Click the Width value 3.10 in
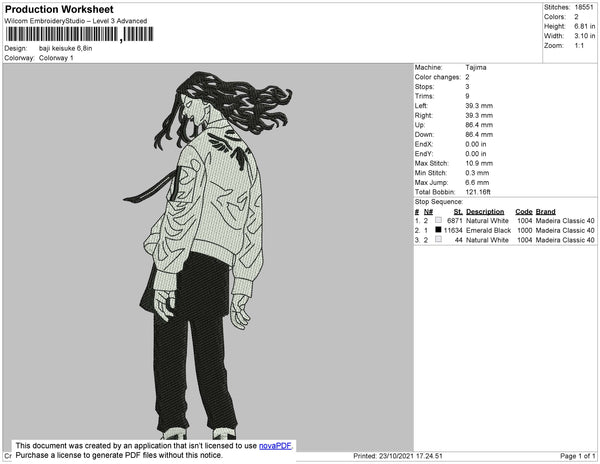Image resolution: width=600 pixels, height=464 pixels. click(584, 36)
